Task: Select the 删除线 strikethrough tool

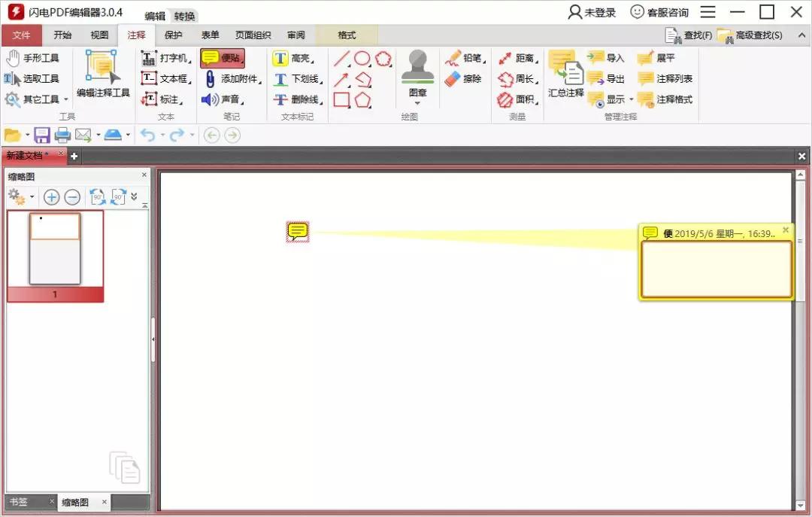Action: pyautogui.click(x=298, y=99)
